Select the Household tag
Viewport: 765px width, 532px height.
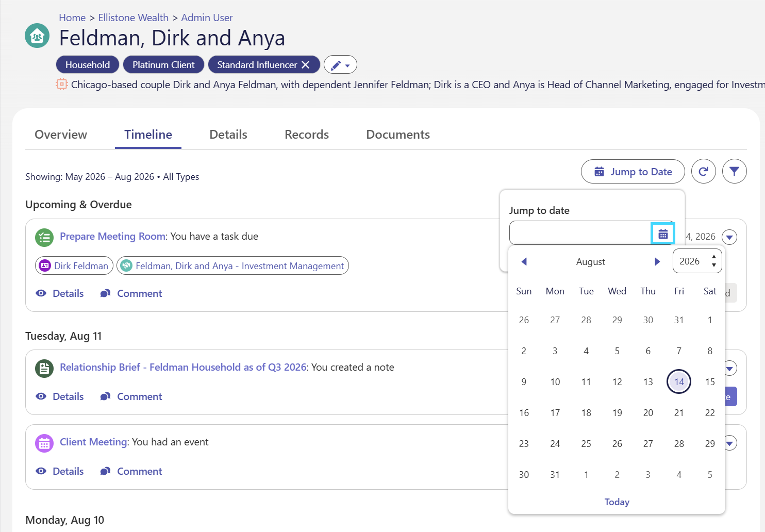88,65
